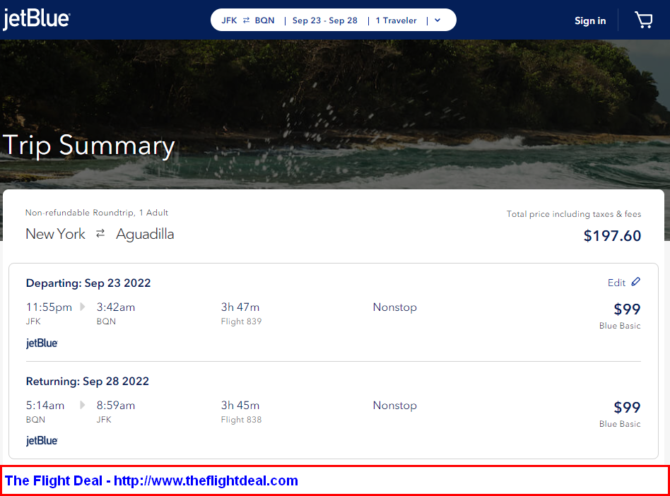This screenshot has width=670, height=496.
Task: Click the 3h 45m duration
Action: coord(240,405)
